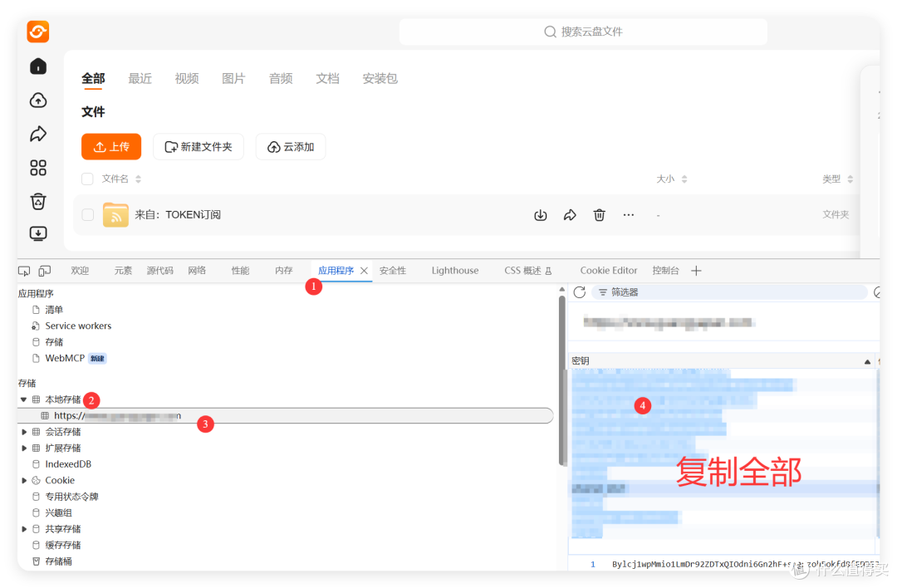Activate the DevTools inspect element picker
Viewport: 897px width, 588px height.
24,271
